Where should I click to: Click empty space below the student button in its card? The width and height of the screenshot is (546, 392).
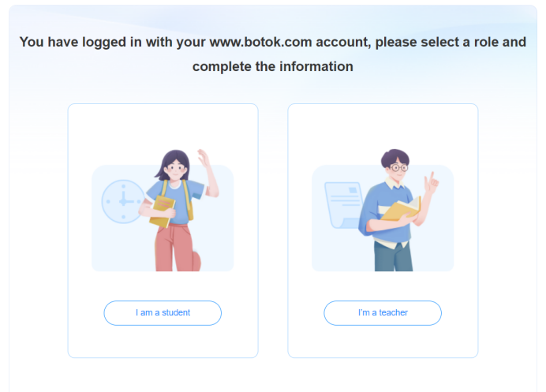coord(163,342)
